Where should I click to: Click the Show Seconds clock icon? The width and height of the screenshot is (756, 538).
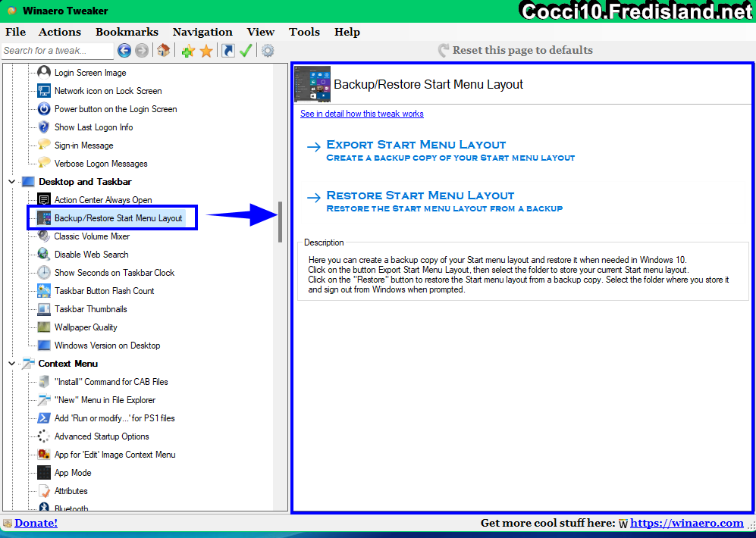44,273
